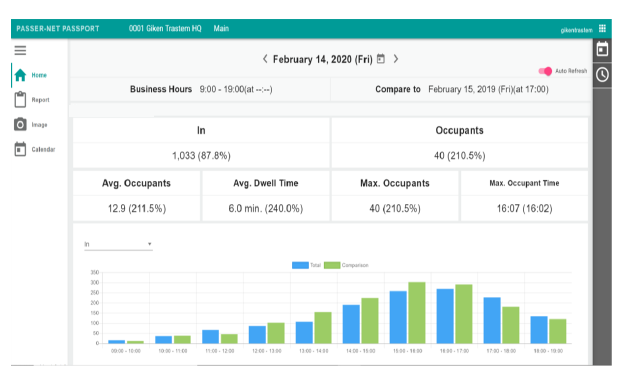The image size is (626, 379).
Task: Open the hamburger menu
Action: click(20, 50)
